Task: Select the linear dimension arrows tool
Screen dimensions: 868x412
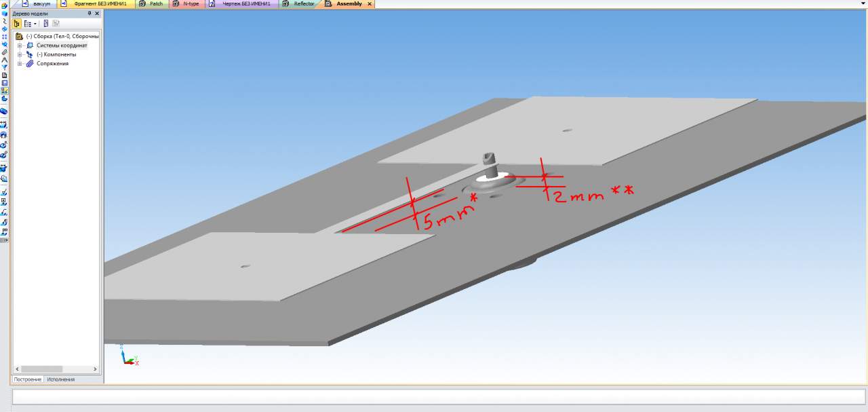Action: click(x=4, y=124)
